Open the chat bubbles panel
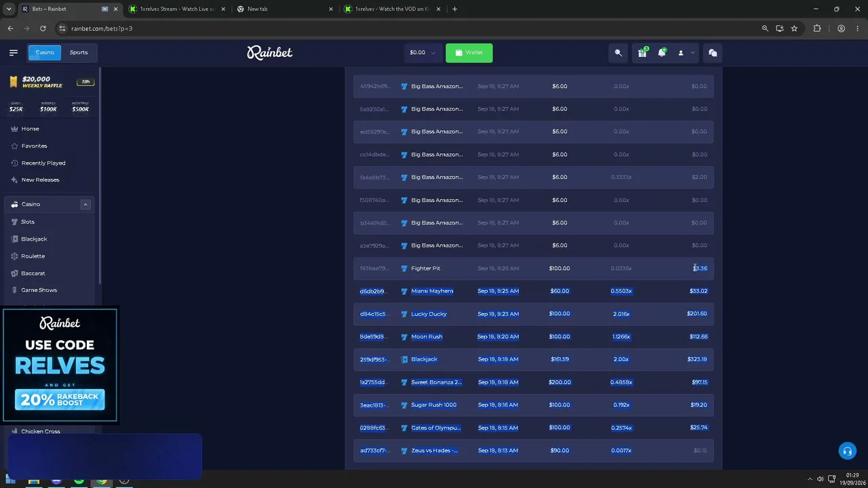This screenshot has width=868, height=488. [x=713, y=52]
